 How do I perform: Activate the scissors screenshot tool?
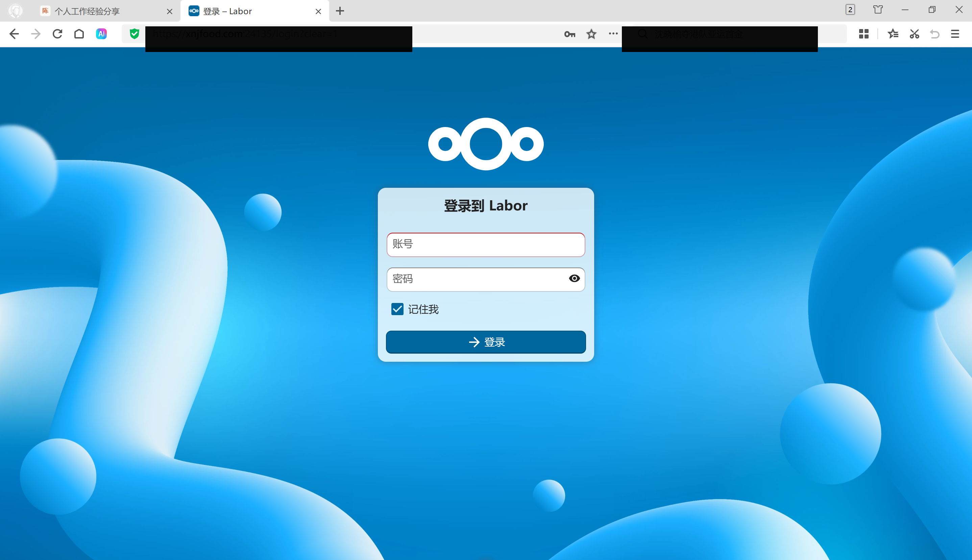point(914,34)
